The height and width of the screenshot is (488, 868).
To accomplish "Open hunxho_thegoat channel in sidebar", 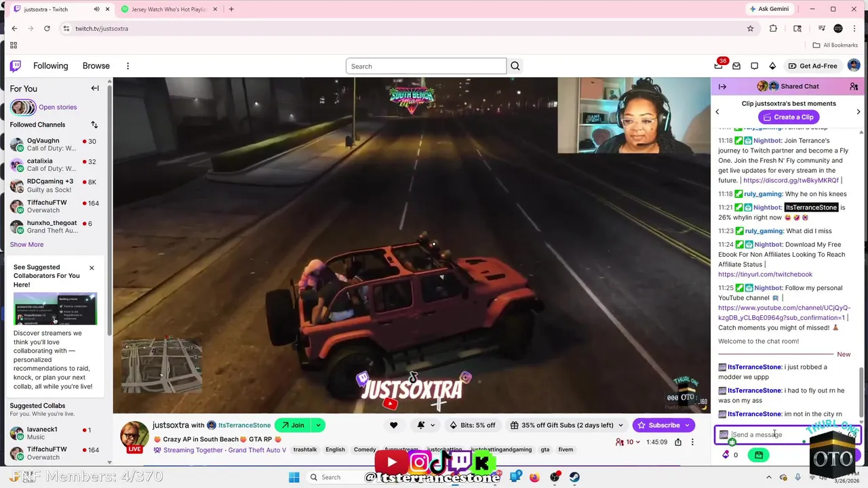I will click(x=54, y=226).
